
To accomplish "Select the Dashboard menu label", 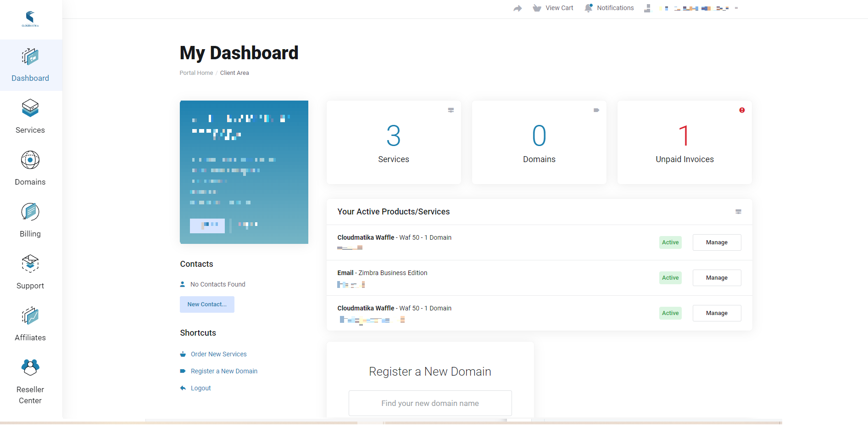I will tap(30, 78).
